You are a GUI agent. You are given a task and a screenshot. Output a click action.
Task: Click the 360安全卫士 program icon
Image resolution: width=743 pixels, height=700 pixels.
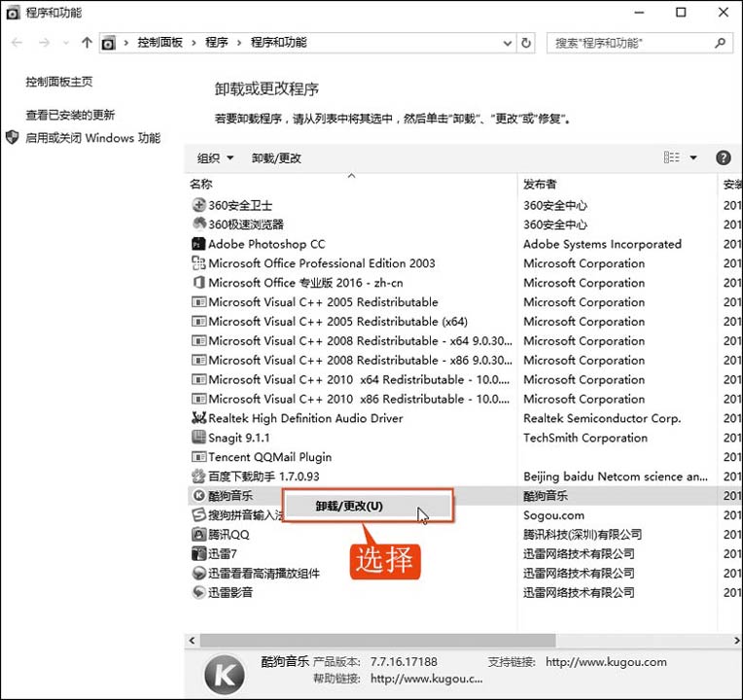pos(198,205)
